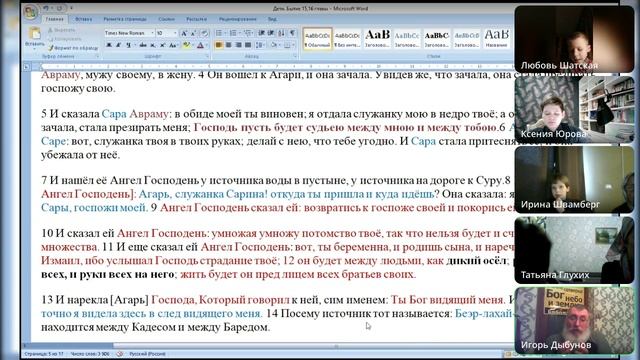Apply the Обычный style
Viewport: 640px width, 360px height.
[318, 39]
